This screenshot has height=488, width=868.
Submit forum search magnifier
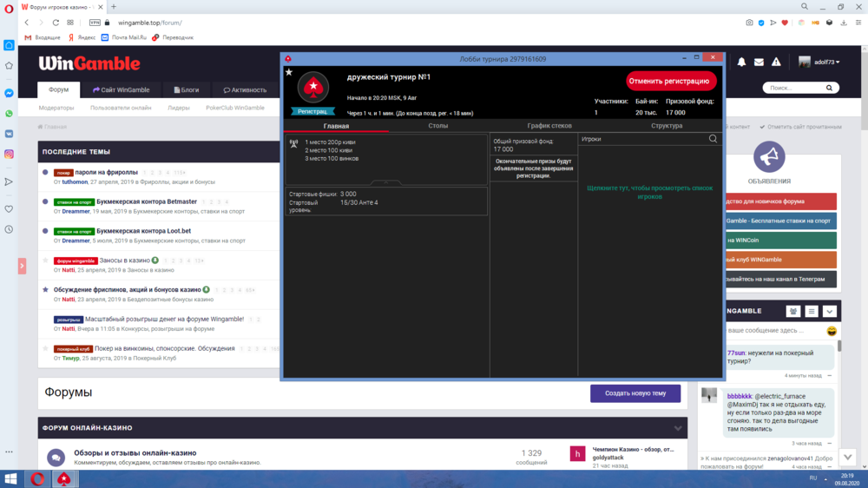click(829, 88)
